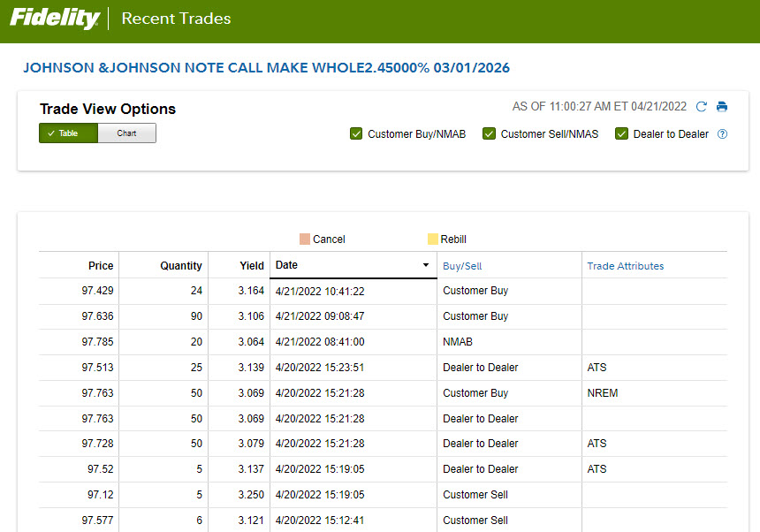
Task: Click the printer icon to print trades
Action: [722, 107]
